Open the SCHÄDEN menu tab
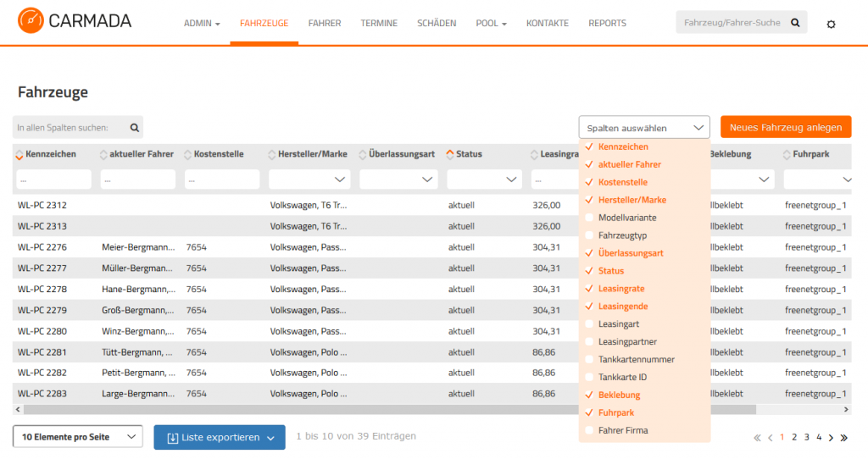 (x=437, y=23)
